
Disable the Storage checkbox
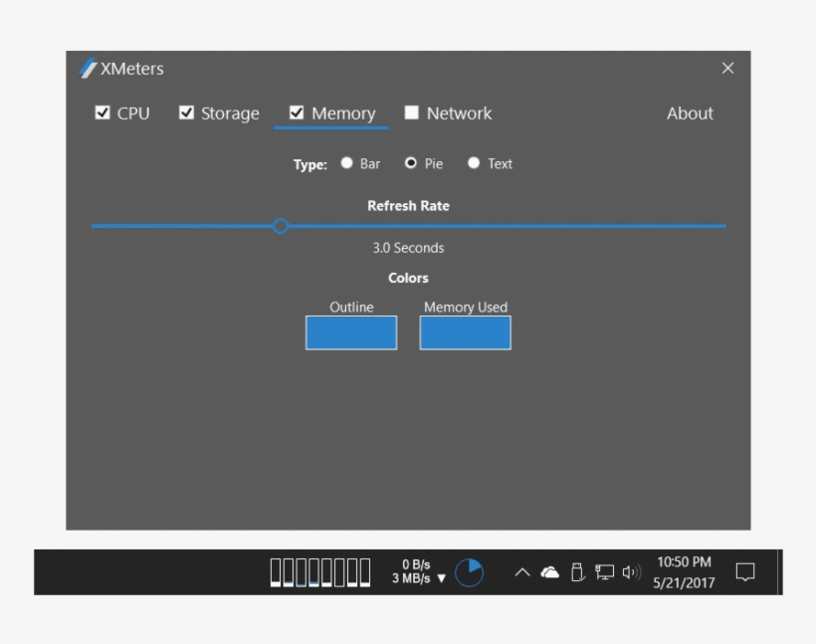pos(187,112)
